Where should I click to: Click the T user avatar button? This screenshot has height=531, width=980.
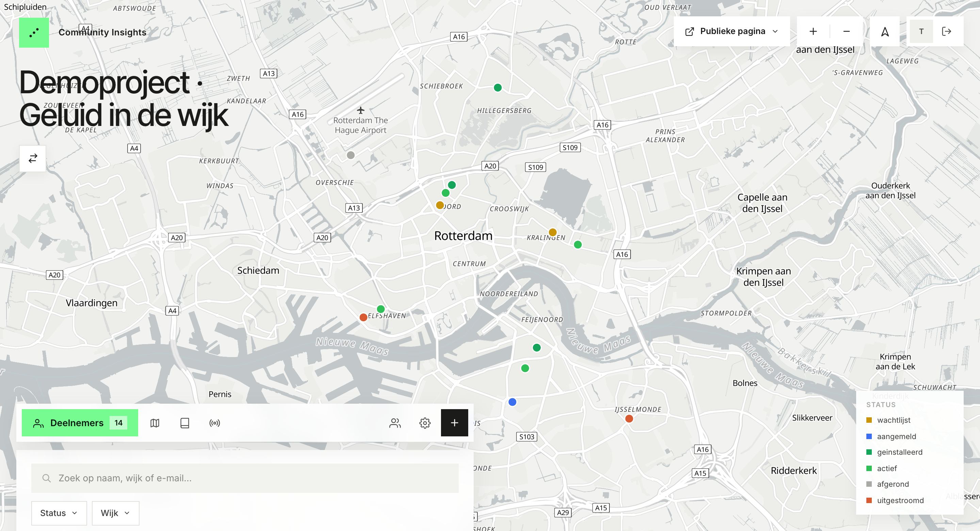pyautogui.click(x=921, y=32)
